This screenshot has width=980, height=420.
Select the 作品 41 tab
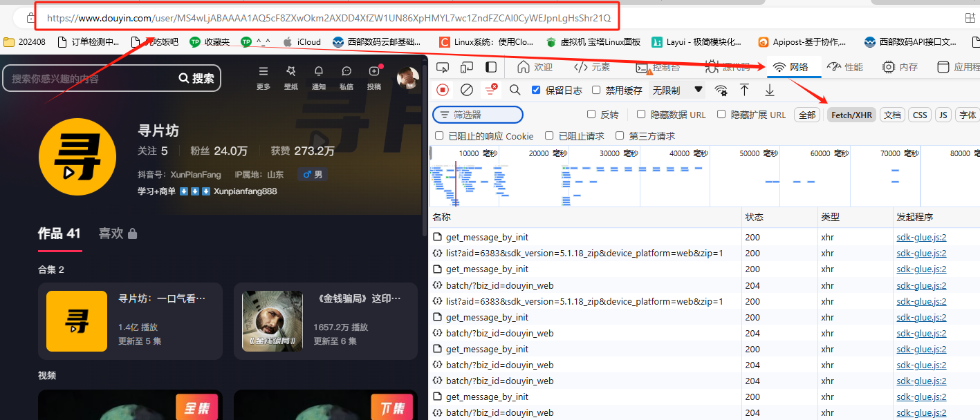(x=59, y=233)
